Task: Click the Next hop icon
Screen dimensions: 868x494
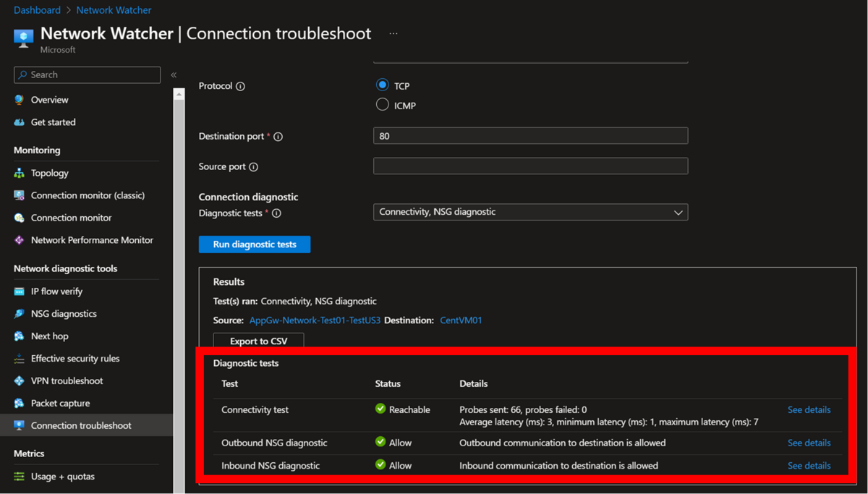Action: pyautogui.click(x=20, y=336)
